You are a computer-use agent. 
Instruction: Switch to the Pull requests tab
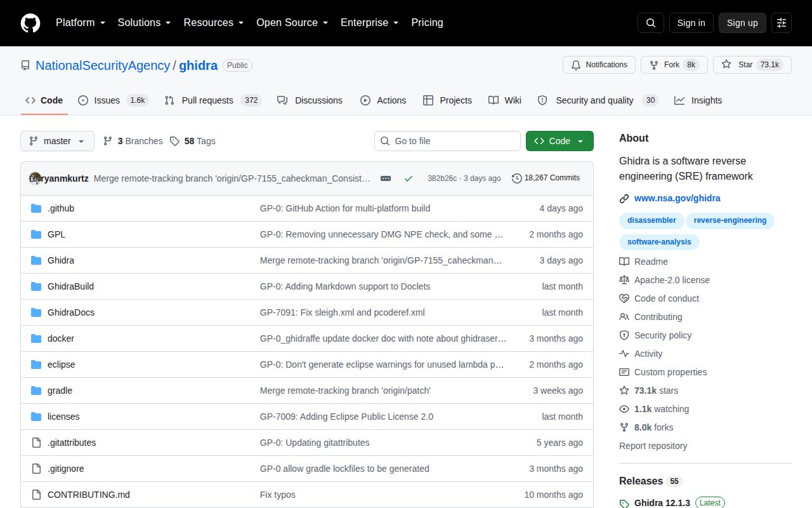[x=213, y=100]
